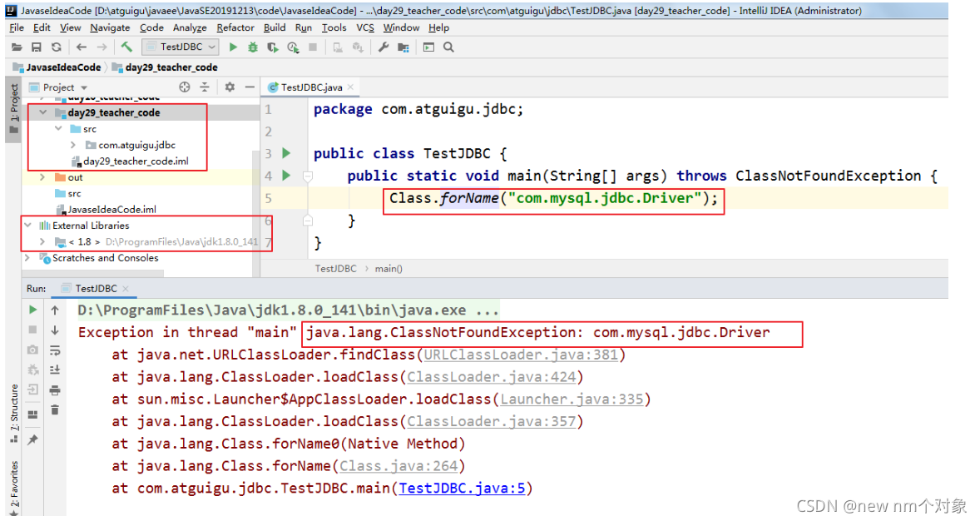This screenshot has width=980, height=521.
Task: Click the Run Anything icon
Action: (x=428, y=47)
